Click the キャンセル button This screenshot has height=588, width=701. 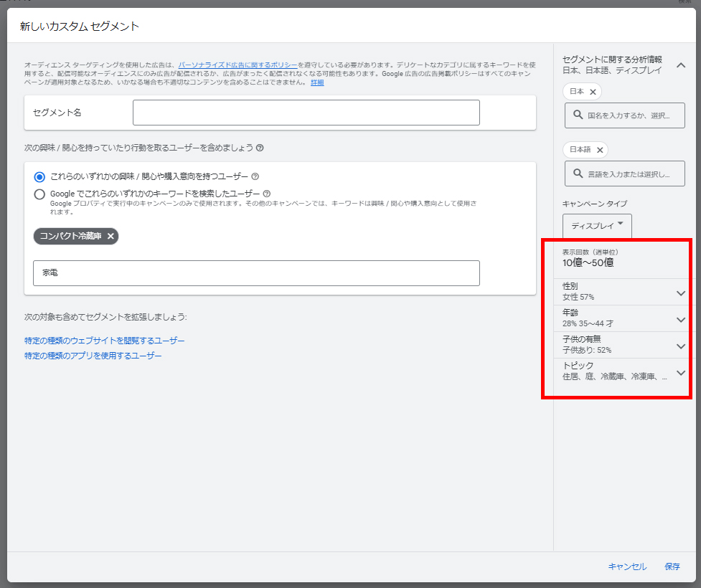627,566
